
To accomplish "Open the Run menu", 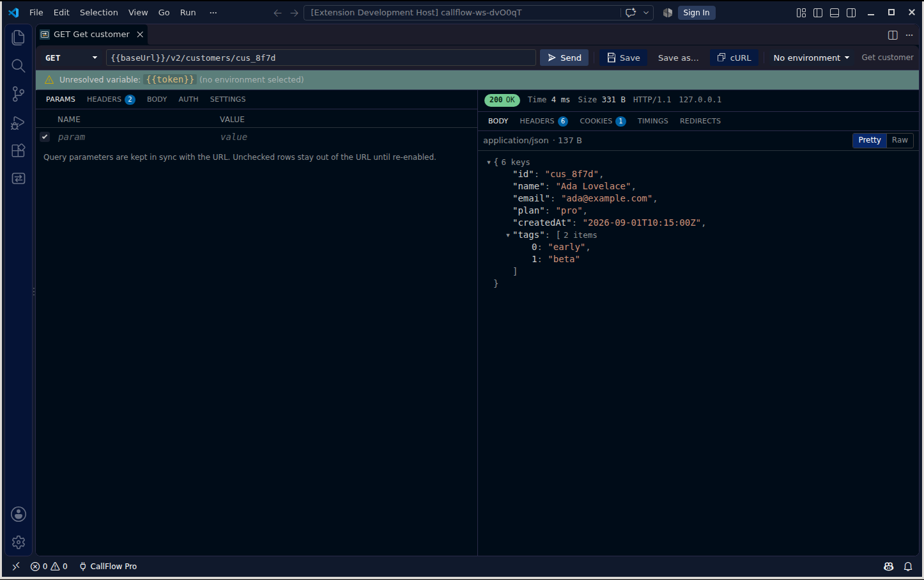I will [188, 13].
